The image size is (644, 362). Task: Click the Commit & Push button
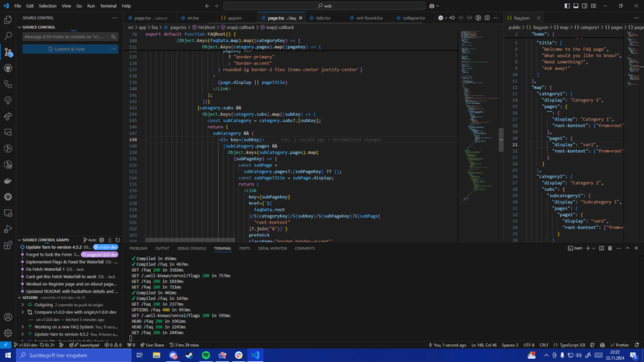tap(66, 49)
